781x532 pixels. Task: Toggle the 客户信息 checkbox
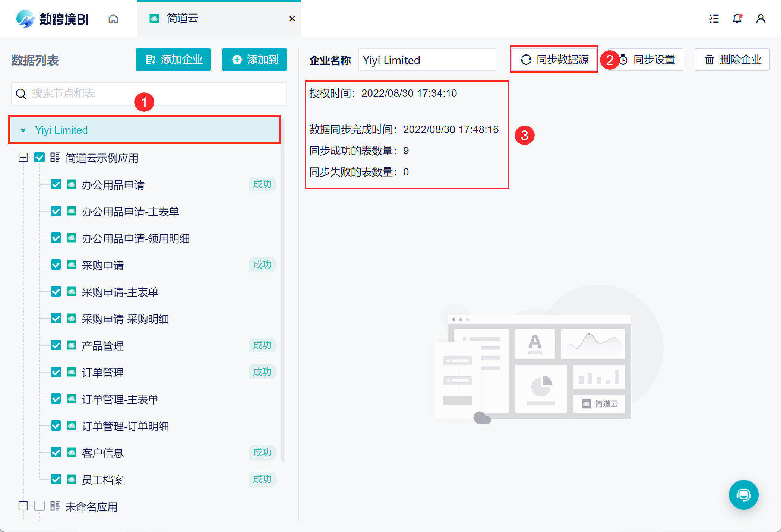pyautogui.click(x=56, y=453)
